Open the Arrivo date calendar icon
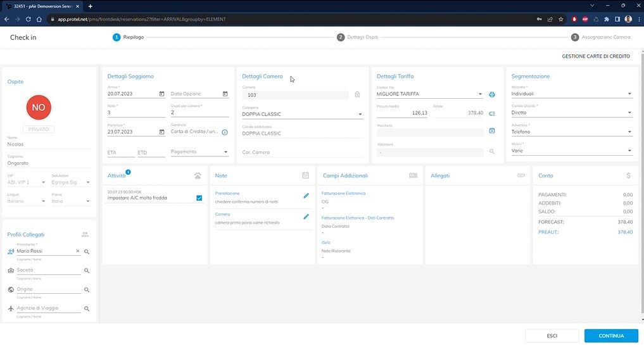Image resolution: width=644 pixels, height=347 pixels. (161, 94)
